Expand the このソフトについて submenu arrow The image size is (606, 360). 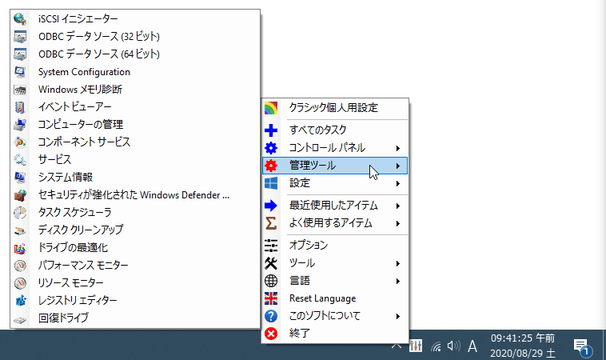398,317
